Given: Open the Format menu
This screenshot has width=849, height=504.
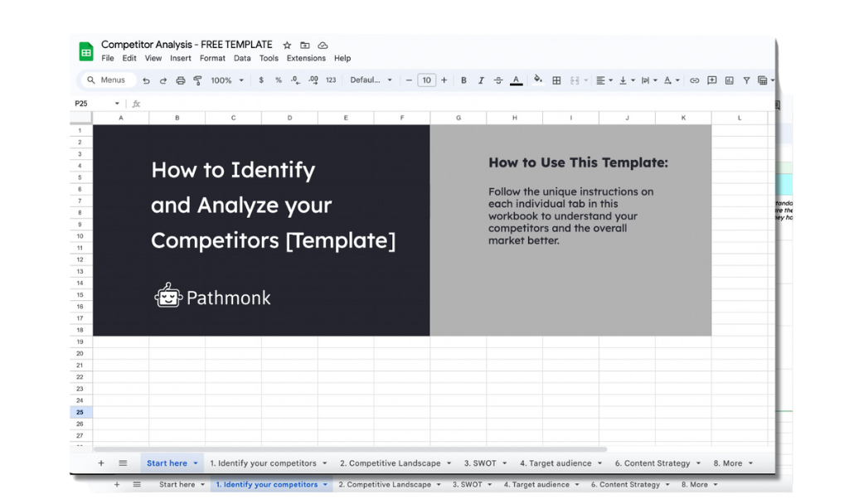Looking at the screenshot, I should (212, 59).
